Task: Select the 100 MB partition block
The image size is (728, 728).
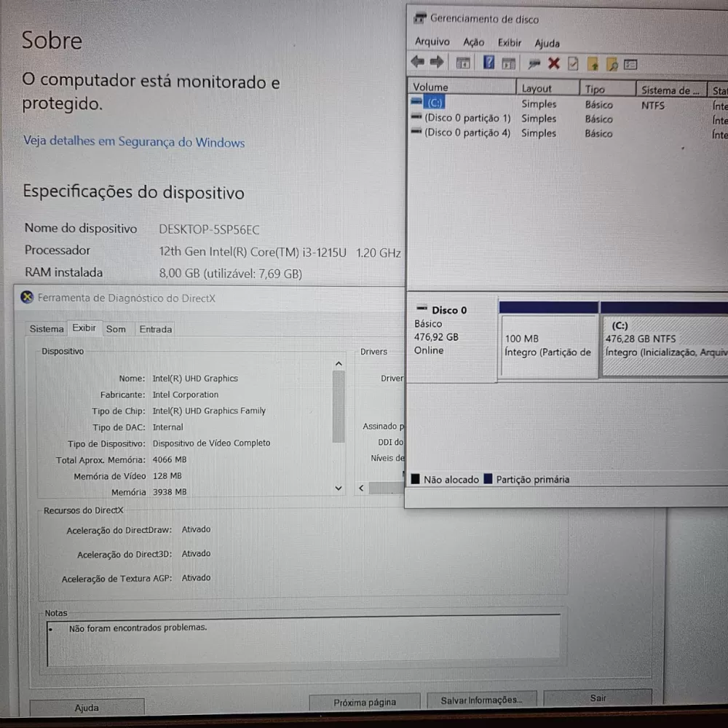Action: point(549,346)
